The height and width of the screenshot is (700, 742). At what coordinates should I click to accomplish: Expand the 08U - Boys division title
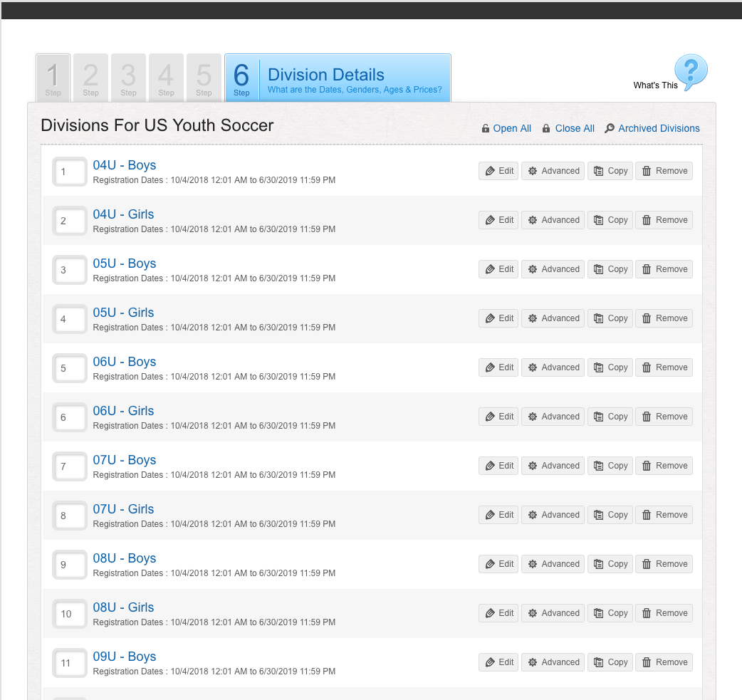(x=125, y=558)
